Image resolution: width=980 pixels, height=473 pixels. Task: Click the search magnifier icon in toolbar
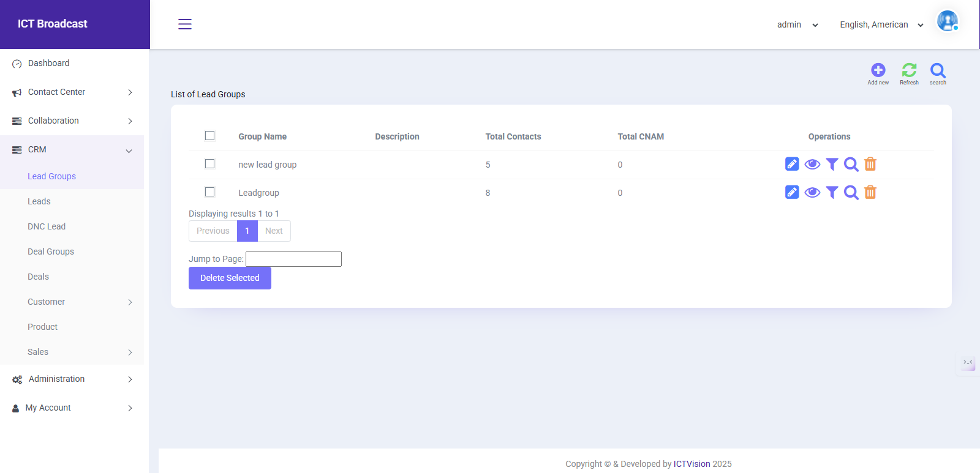click(x=938, y=70)
